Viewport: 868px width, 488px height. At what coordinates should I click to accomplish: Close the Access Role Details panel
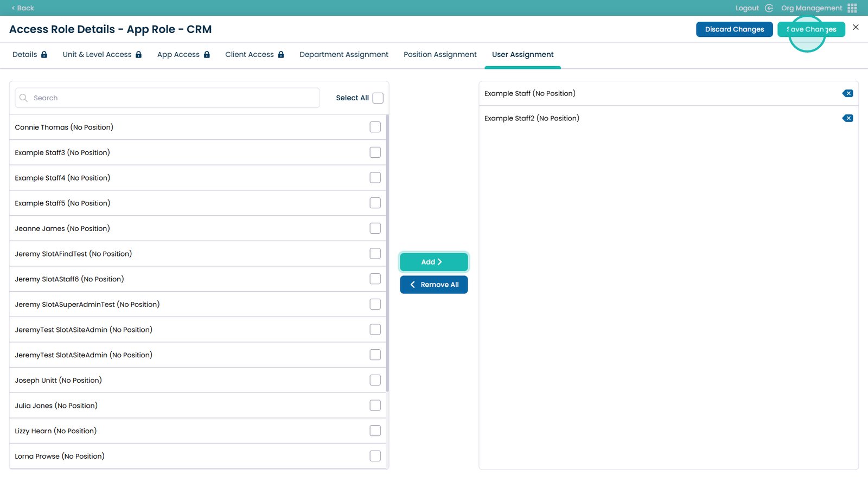(x=856, y=27)
